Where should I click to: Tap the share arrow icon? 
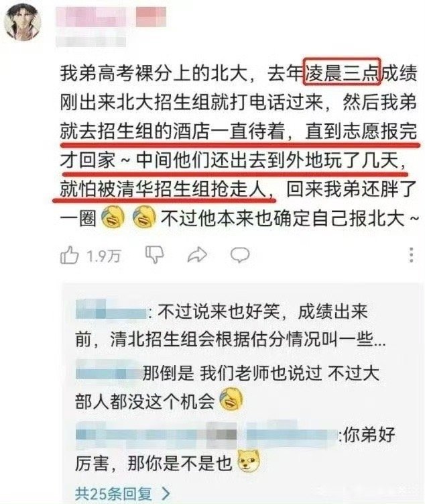point(197,255)
